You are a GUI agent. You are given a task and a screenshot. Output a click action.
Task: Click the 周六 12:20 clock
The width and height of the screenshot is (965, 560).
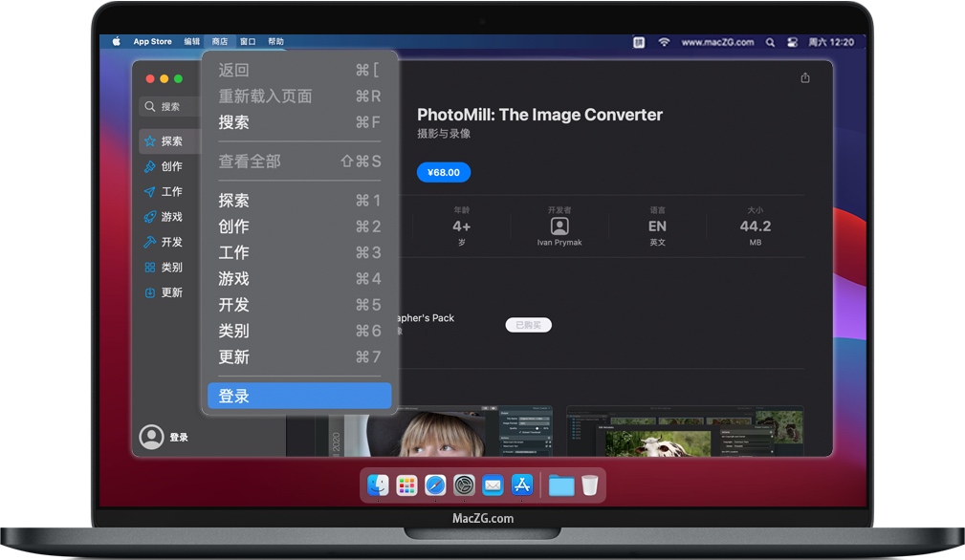[x=831, y=42]
